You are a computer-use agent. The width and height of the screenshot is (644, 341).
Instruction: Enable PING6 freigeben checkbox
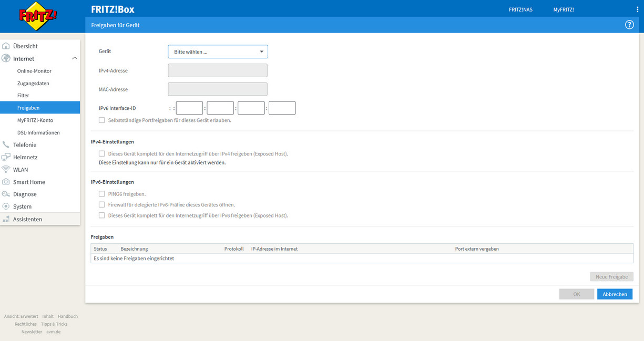[x=102, y=194]
